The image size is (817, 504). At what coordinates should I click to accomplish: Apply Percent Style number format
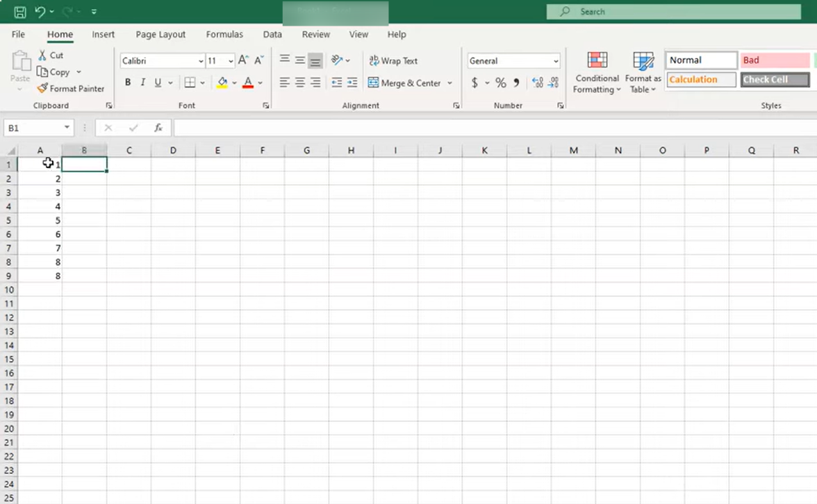[x=500, y=83]
